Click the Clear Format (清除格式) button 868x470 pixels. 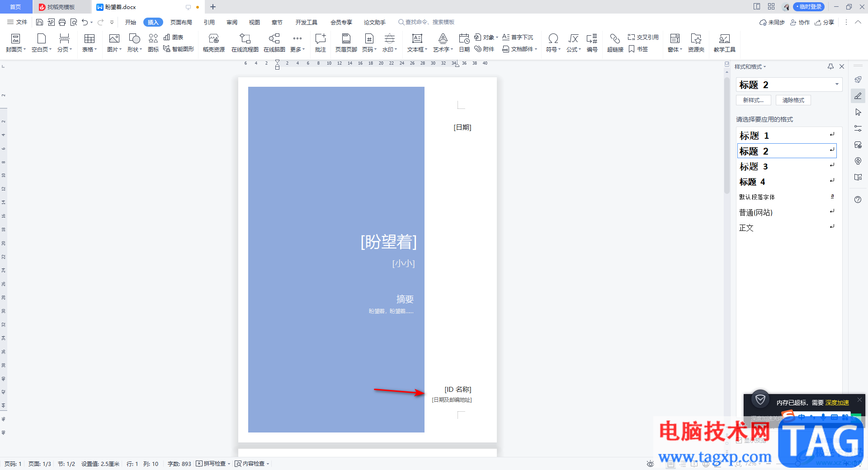click(x=793, y=100)
